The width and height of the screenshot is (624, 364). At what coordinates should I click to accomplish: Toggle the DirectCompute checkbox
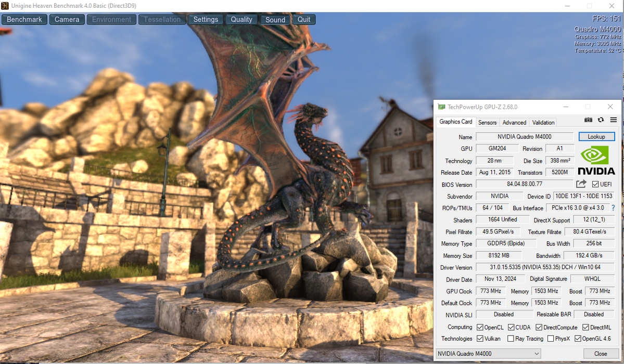539,328
